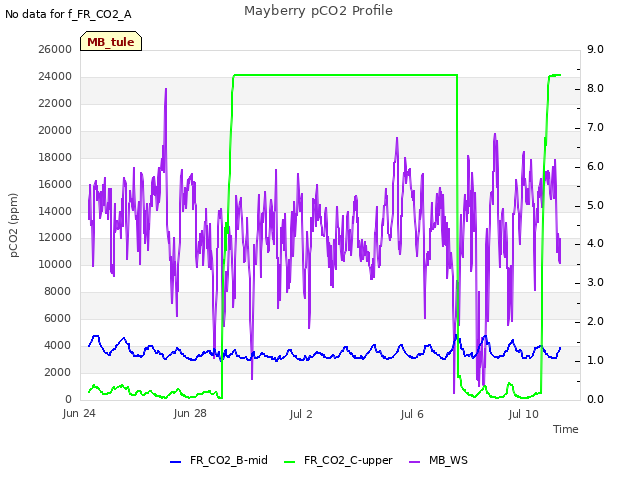Image resolution: width=640 pixels, height=480 pixels.
Task: Click the 9.0 right axis value
Action: [595, 49]
